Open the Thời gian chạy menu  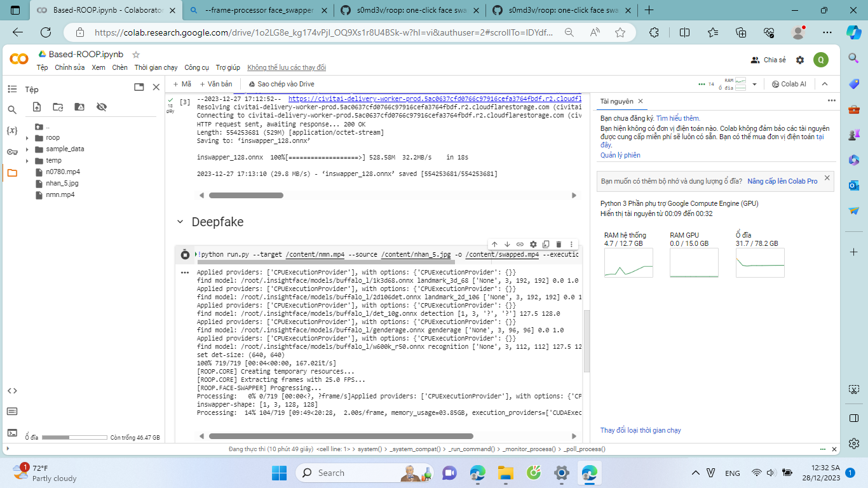pos(156,67)
